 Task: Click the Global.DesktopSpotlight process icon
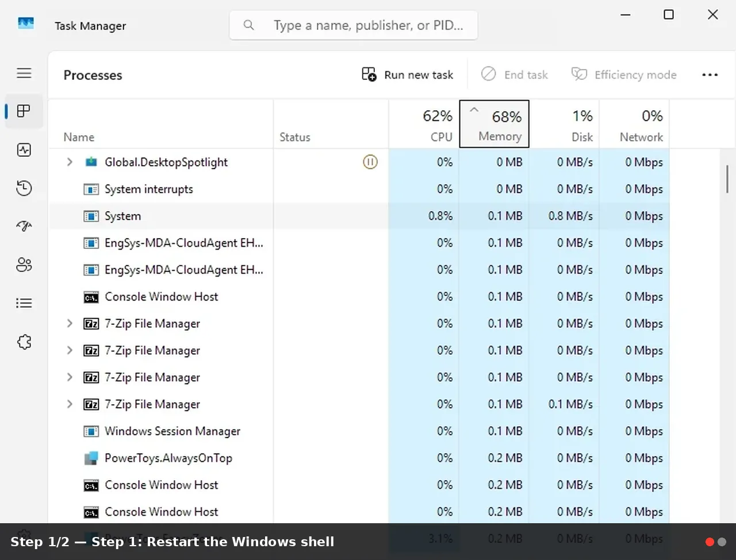[91, 162]
